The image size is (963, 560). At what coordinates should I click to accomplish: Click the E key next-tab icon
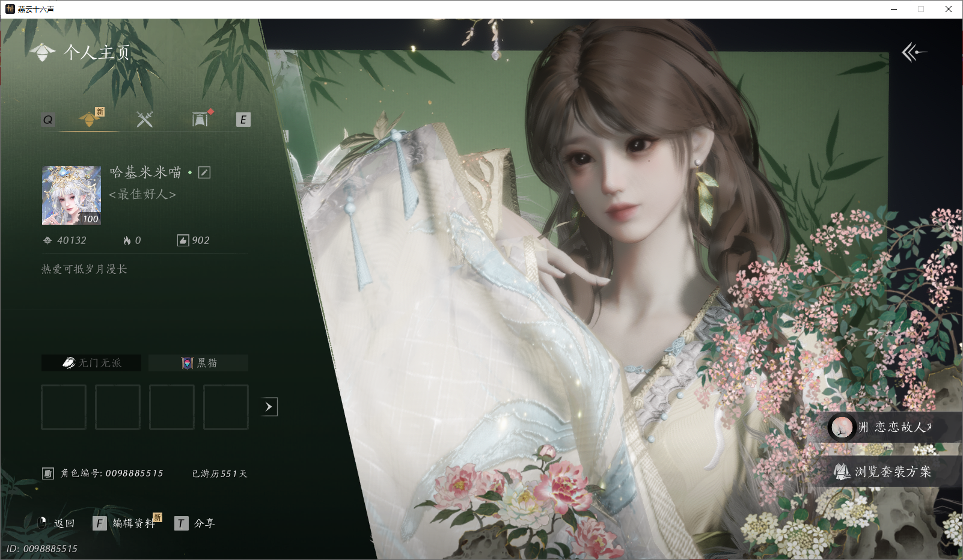point(243,120)
